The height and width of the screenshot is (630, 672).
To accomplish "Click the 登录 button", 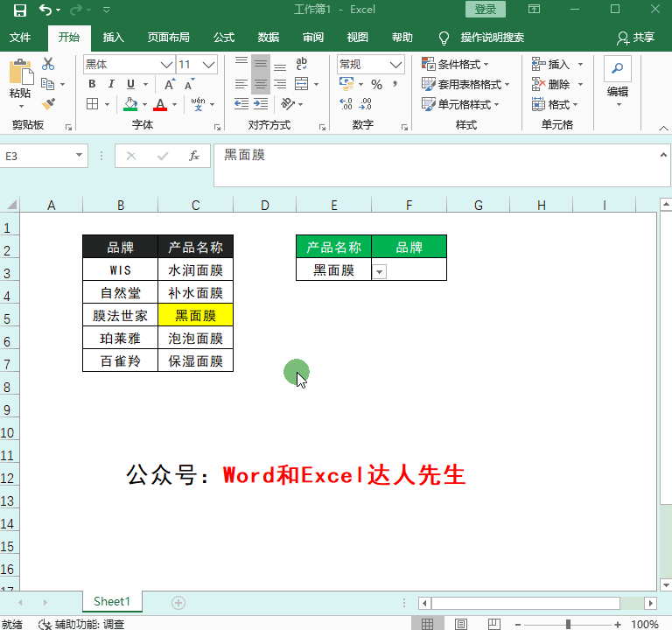I will click(x=485, y=10).
